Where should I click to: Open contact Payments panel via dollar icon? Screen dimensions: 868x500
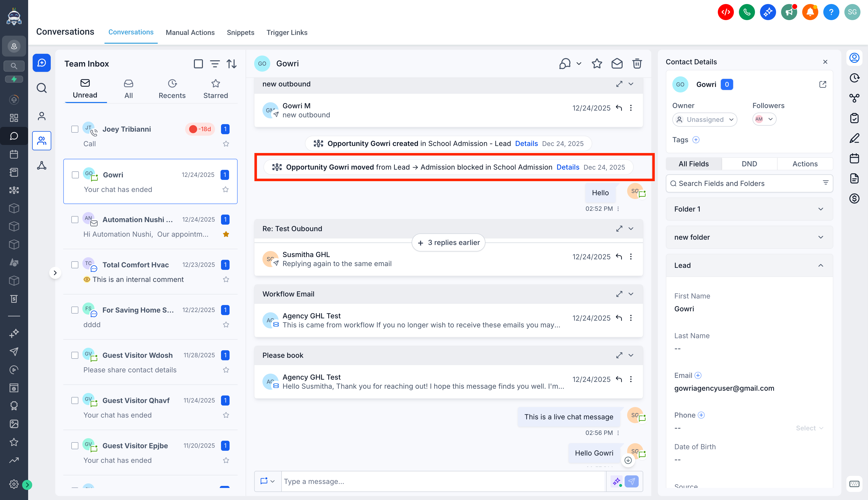855,198
